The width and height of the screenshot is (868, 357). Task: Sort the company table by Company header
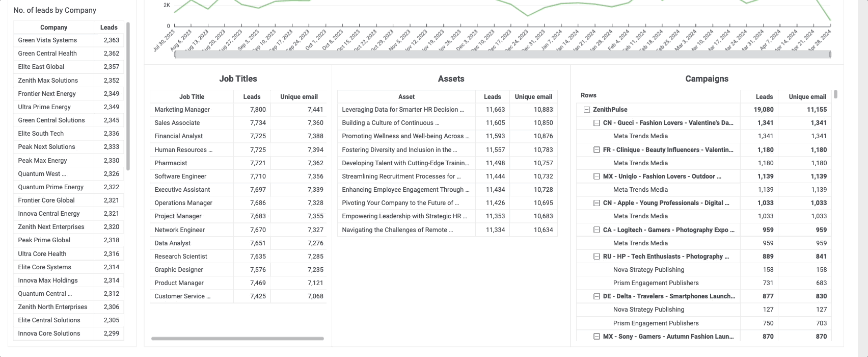53,28
